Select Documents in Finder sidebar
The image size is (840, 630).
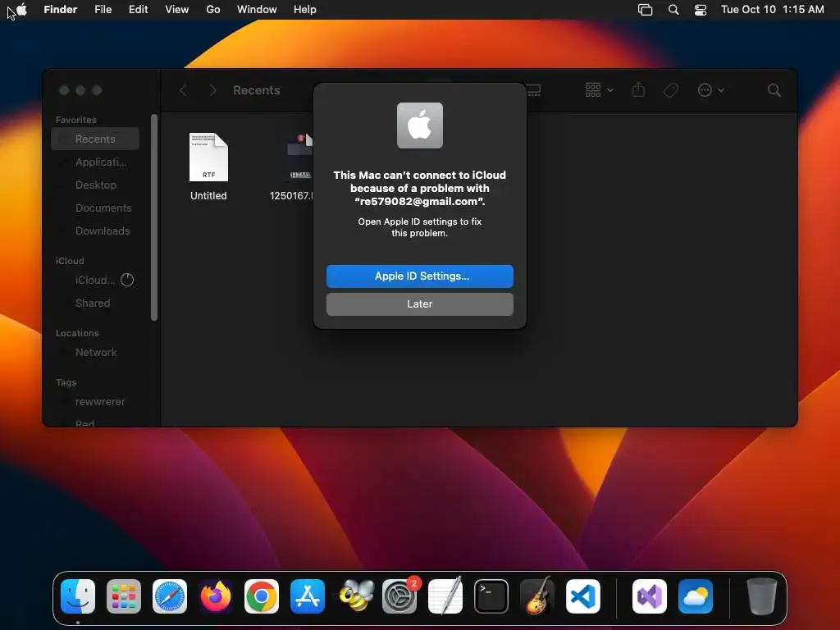(95, 208)
